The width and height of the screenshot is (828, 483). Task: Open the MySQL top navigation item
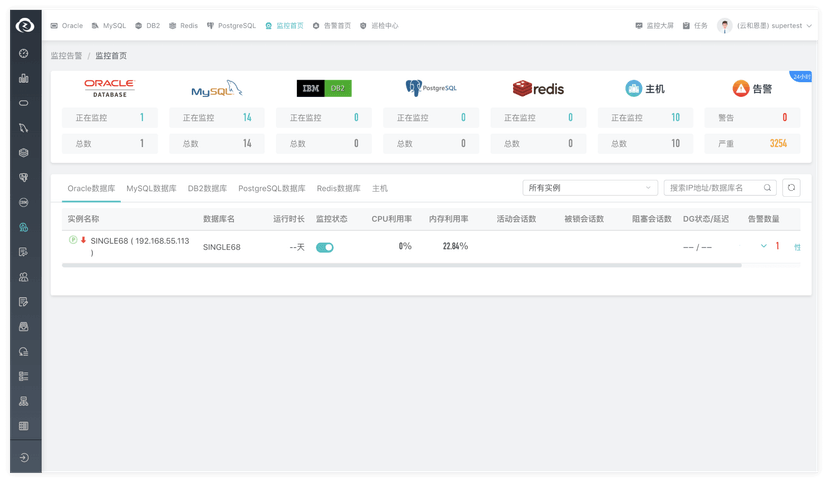109,25
